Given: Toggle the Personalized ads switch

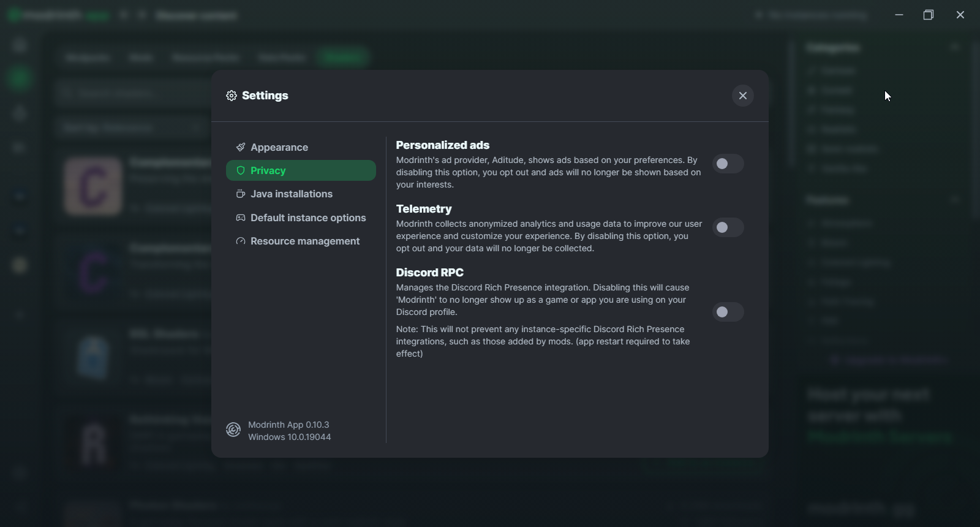Looking at the screenshot, I should (x=728, y=164).
